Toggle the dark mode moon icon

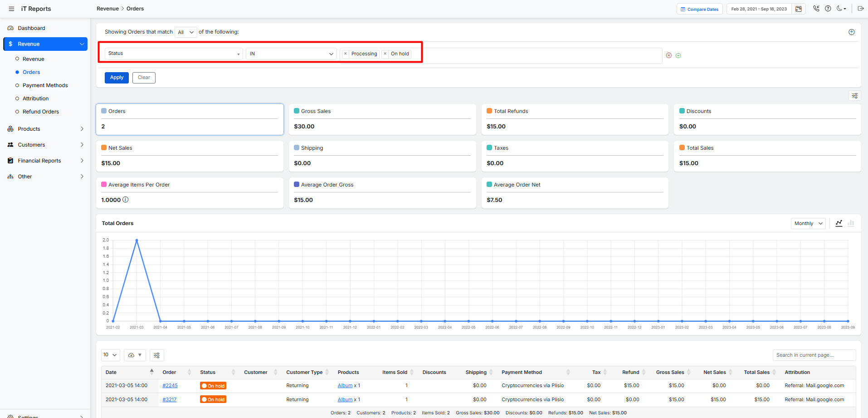pyautogui.click(x=840, y=9)
